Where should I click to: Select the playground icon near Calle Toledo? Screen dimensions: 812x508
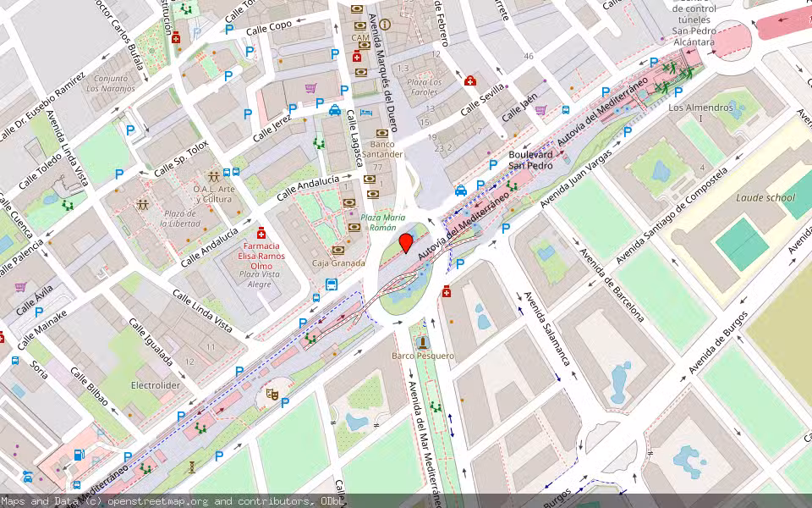point(68,205)
